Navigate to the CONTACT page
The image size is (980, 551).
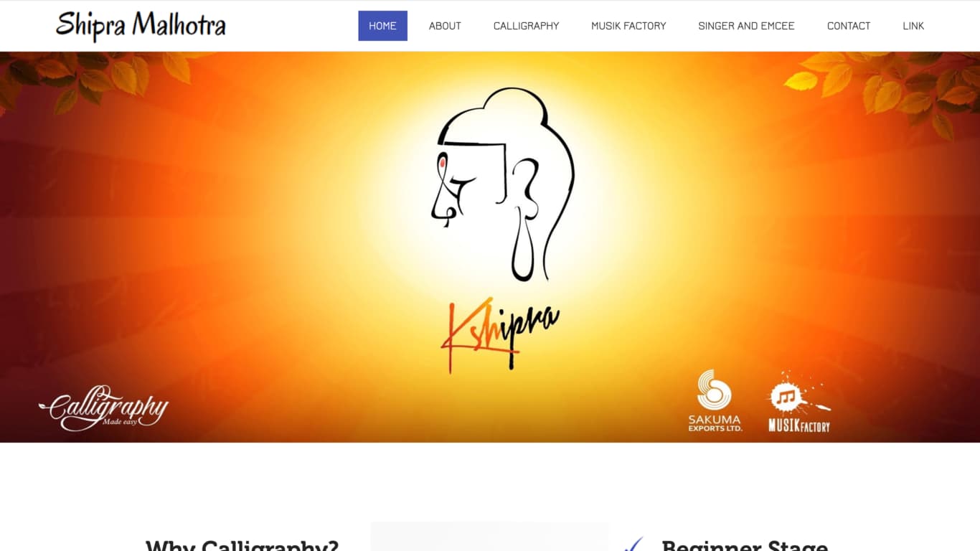click(x=849, y=26)
